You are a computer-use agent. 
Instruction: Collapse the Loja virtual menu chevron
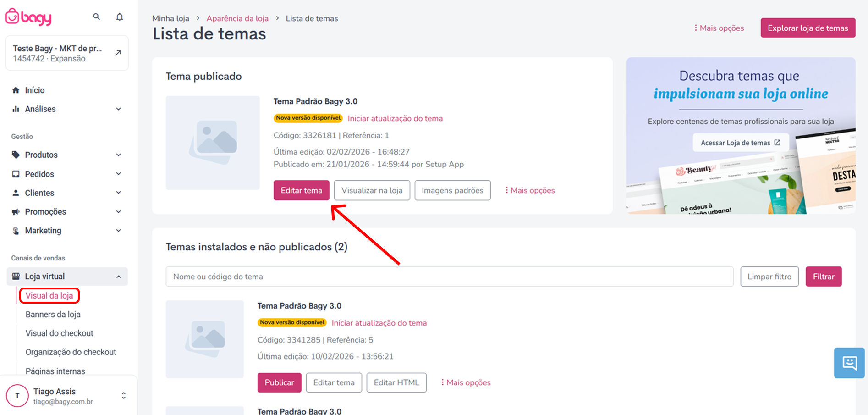[x=118, y=277]
